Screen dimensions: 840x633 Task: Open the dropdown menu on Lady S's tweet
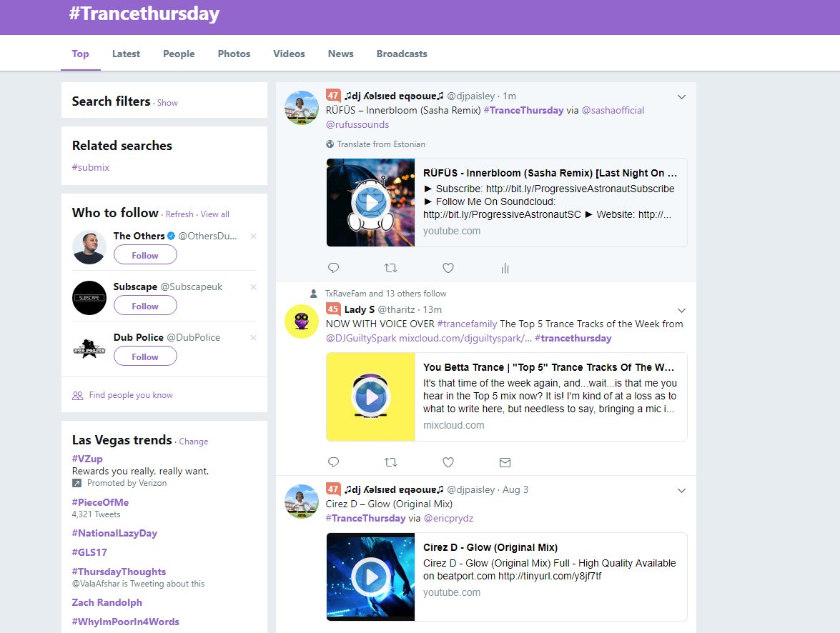point(681,311)
